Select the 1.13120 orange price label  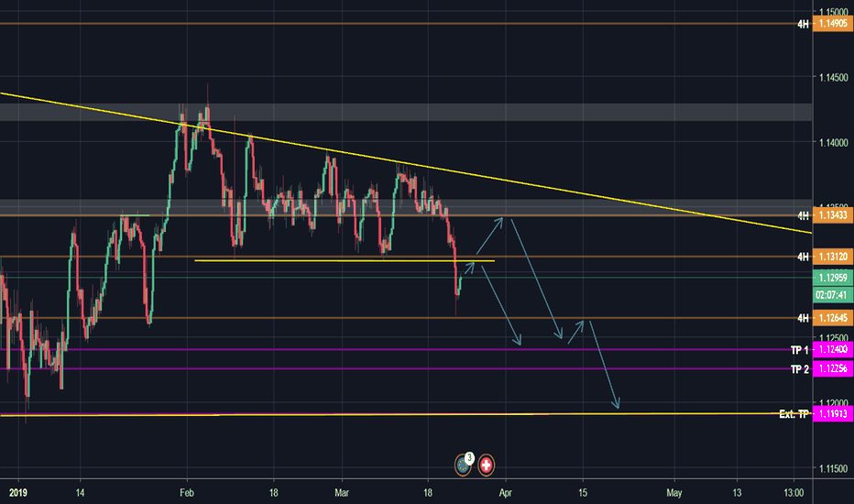pos(833,257)
